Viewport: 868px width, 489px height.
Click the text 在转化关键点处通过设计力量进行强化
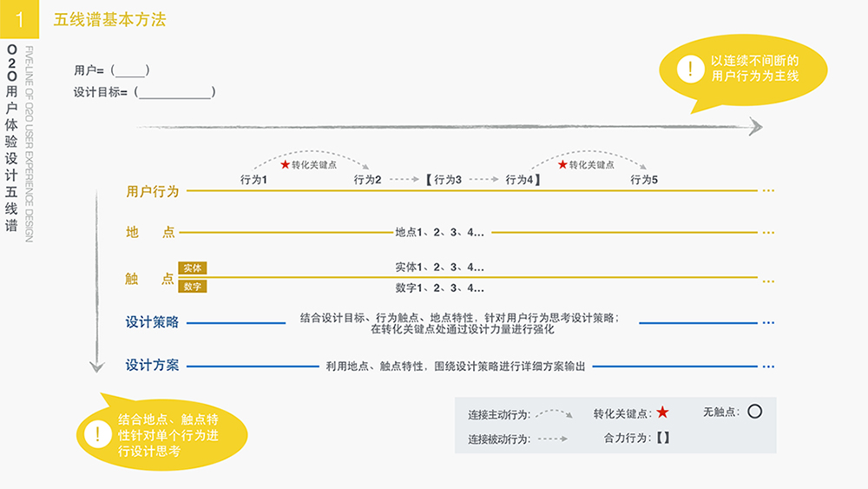[463, 329]
